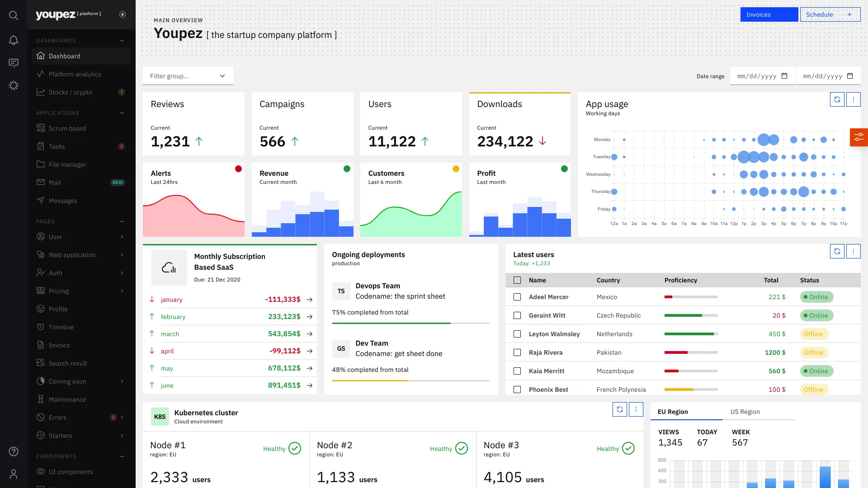868x488 pixels.
Task: Click the plus icon next to Schedule
Action: coord(849,14)
